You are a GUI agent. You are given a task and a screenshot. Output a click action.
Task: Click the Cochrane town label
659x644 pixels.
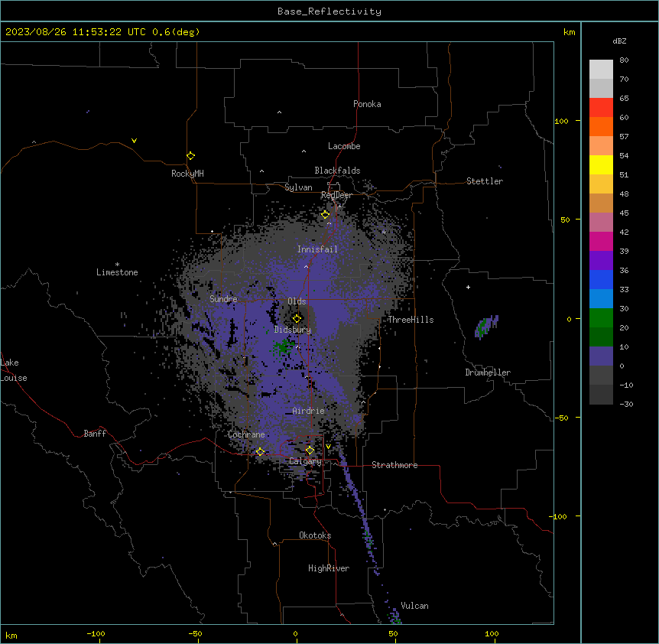246,434
